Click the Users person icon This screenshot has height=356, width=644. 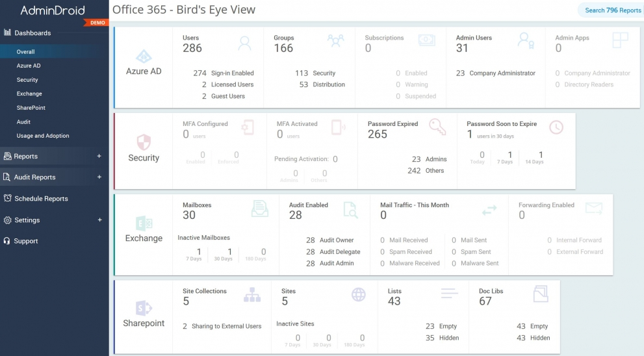tap(244, 43)
